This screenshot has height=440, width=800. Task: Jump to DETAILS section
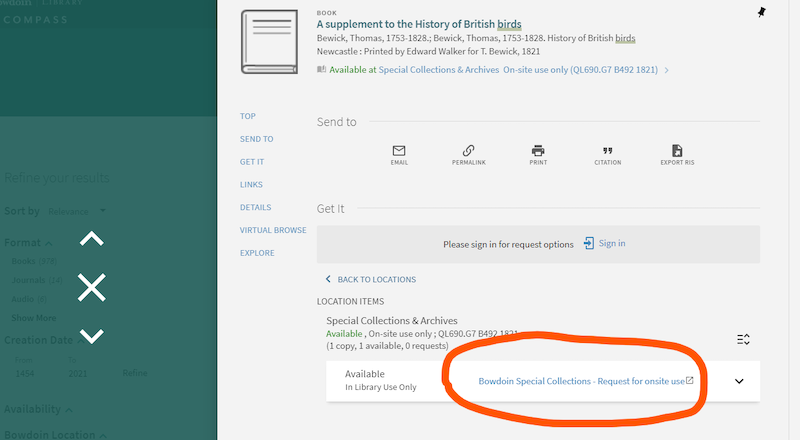coord(256,207)
